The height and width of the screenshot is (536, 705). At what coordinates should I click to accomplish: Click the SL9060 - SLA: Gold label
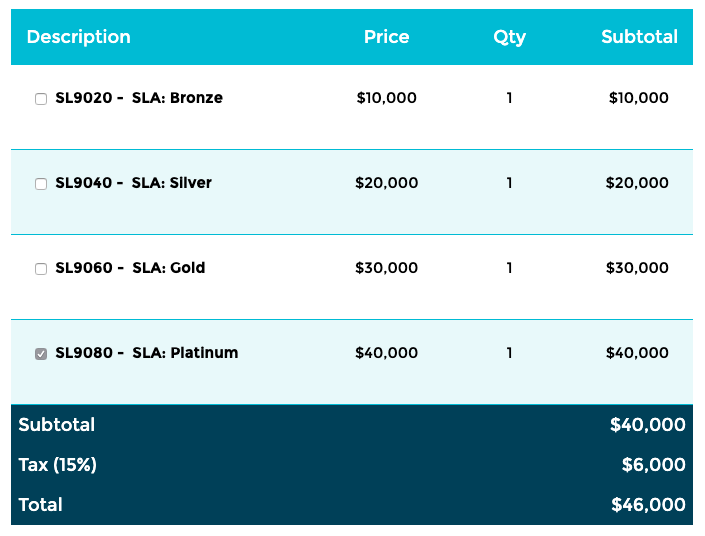tap(130, 268)
